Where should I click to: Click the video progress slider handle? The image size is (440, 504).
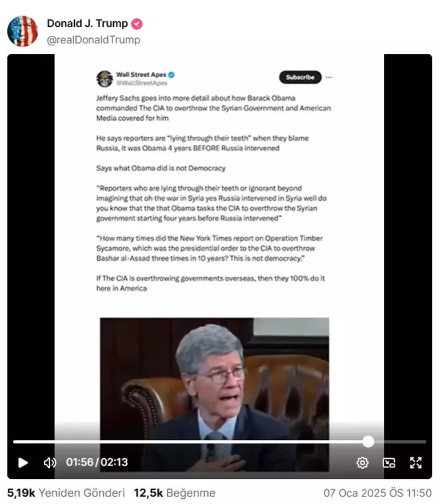point(368,442)
